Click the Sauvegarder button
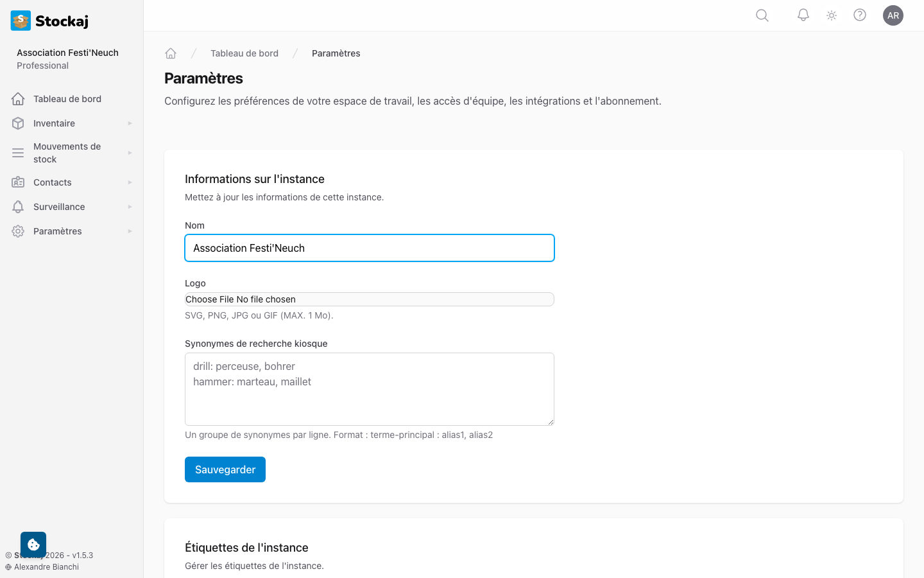The height and width of the screenshot is (578, 924). pyautogui.click(x=225, y=469)
